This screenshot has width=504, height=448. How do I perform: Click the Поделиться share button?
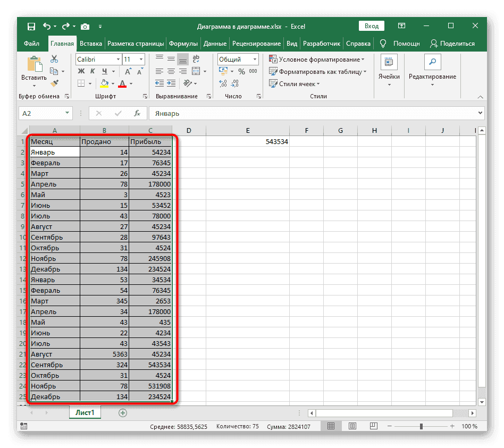tap(452, 44)
